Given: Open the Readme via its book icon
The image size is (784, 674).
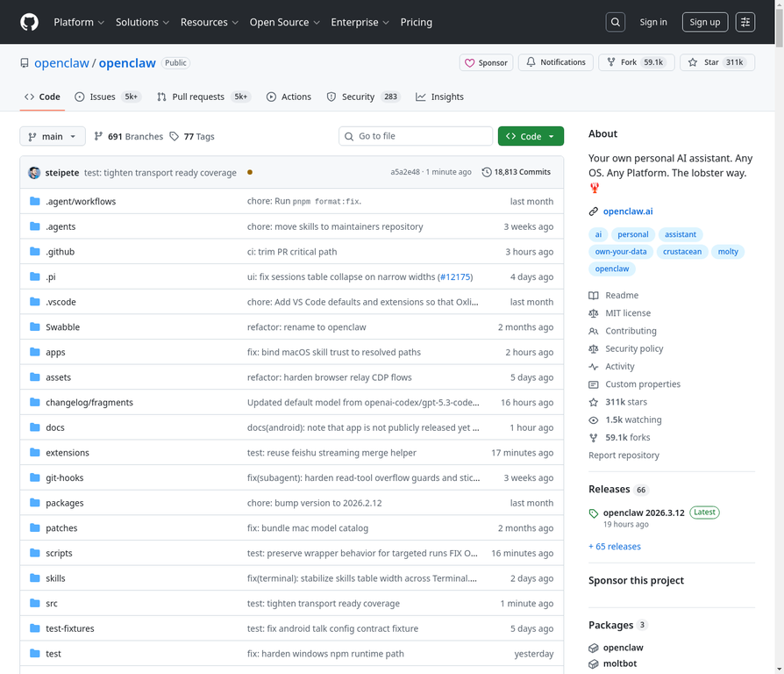Looking at the screenshot, I should tap(594, 295).
